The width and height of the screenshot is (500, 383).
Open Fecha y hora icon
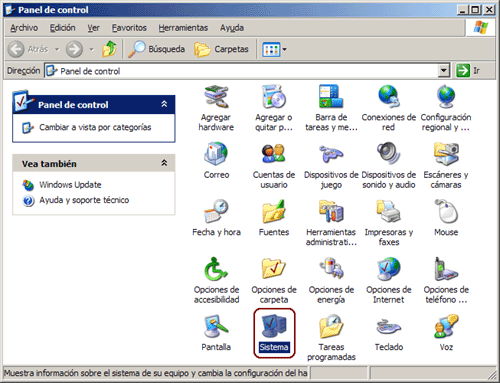tap(216, 211)
